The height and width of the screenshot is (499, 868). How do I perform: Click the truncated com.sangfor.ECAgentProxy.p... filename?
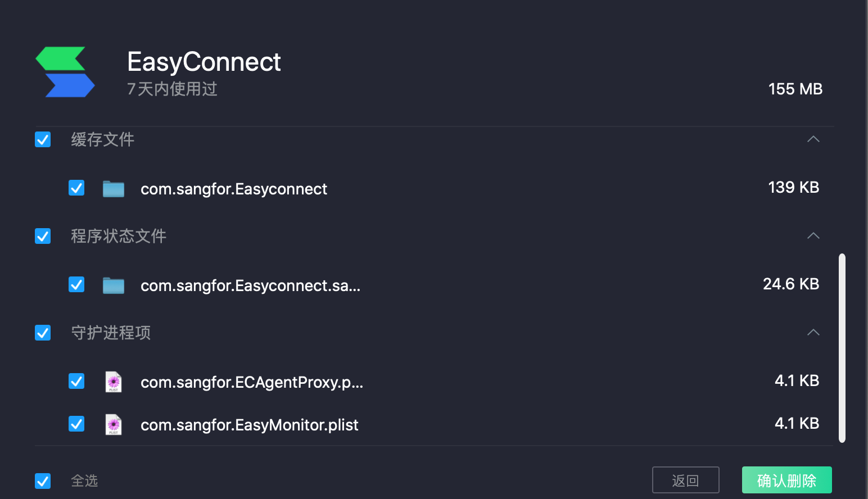[x=251, y=383]
